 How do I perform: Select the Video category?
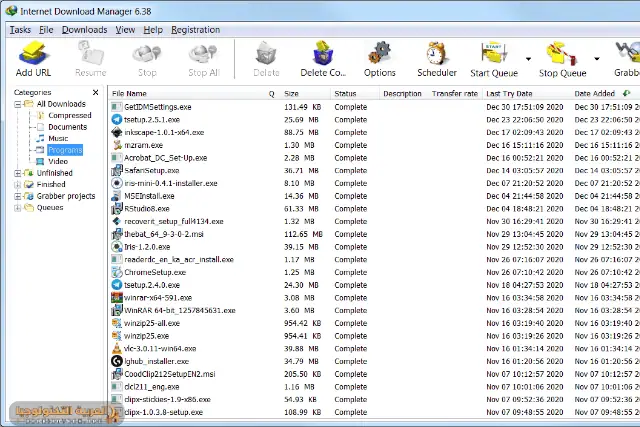coord(58,162)
